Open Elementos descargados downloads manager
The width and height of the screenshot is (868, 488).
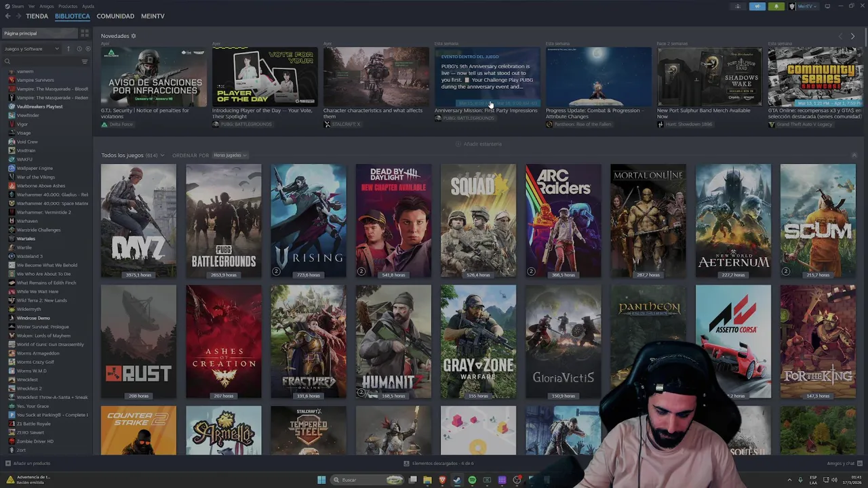[x=439, y=464]
